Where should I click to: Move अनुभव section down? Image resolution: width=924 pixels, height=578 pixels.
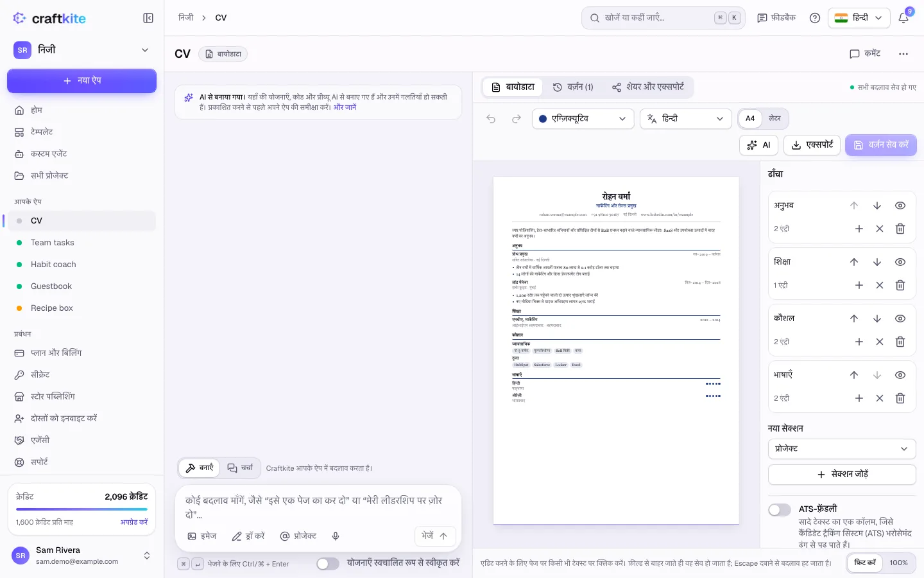coord(877,206)
